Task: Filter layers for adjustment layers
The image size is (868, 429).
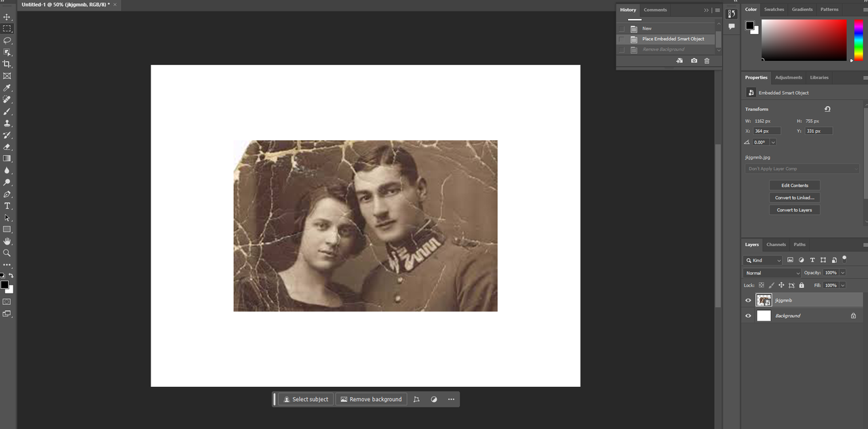Action: (802, 260)
